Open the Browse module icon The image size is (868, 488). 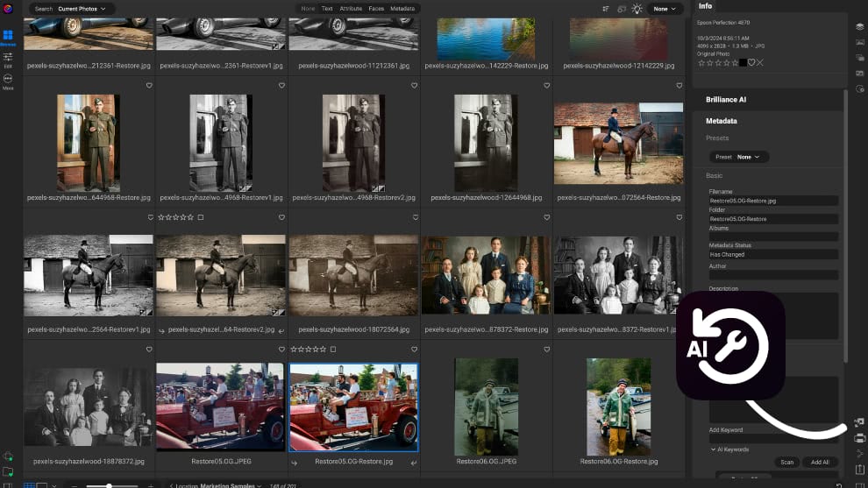click(x=8, y=38)
